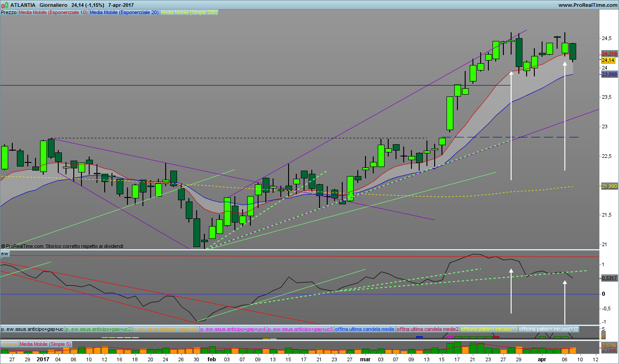Click the candlestick chart icon beside ATLANTIA
This screenshot has height=364, width=619.
pyautogui.click(x=5, y=5)
